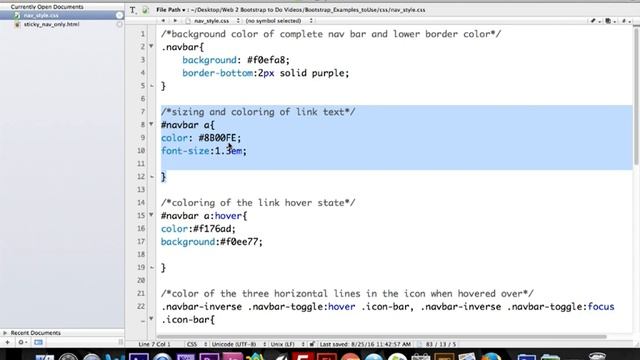Click the #f0ee77 background value on line 17
This screenshot has height=360, width=640.
[238, 242]
